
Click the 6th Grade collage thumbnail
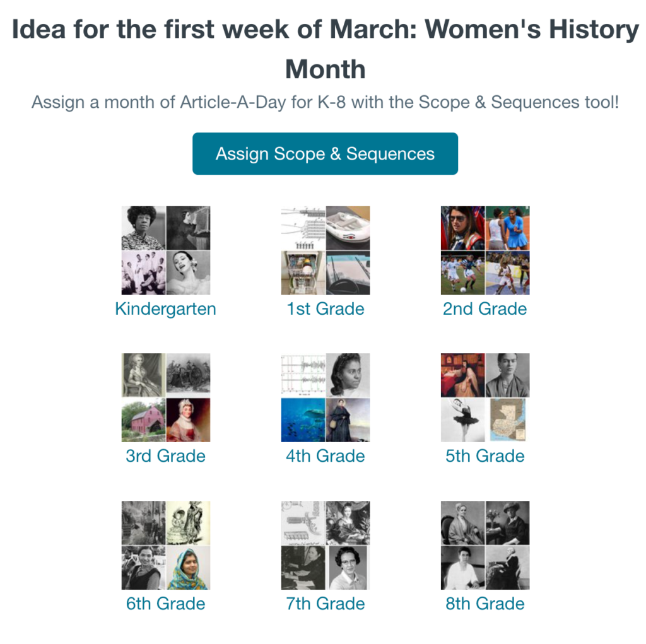click(165, 545)
